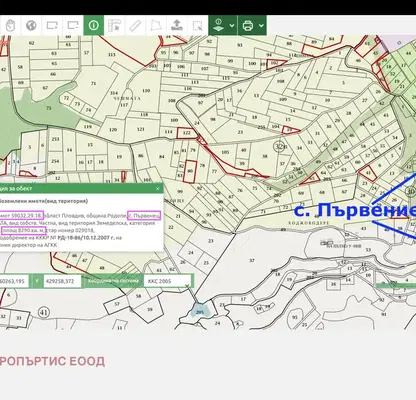Click the bold text РД-18-86/10.12.2007 г.
Screen dimensions: 416x400
86,238
